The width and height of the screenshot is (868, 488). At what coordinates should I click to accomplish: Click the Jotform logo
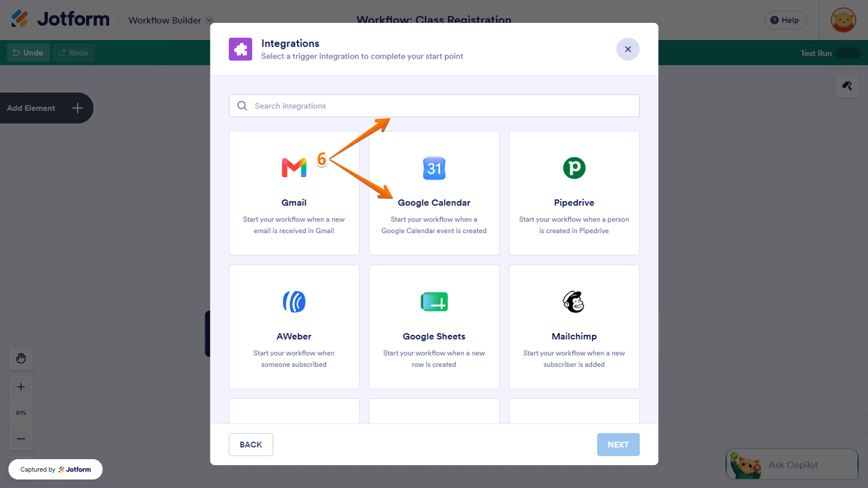tap(60, 19)
